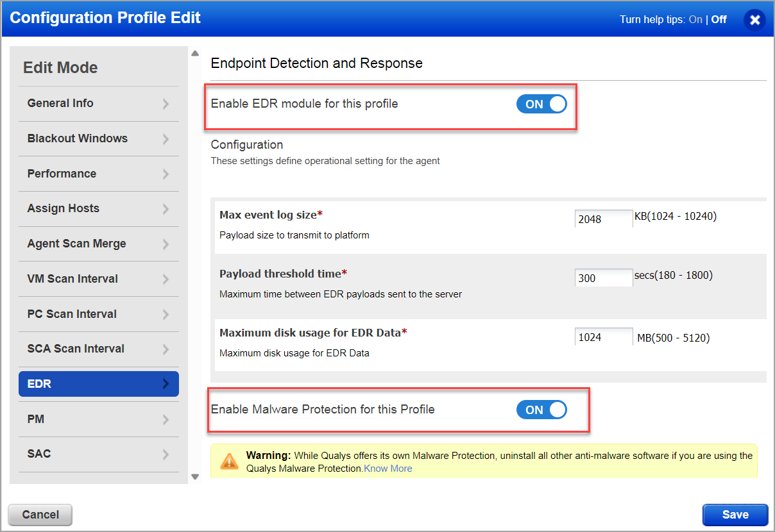The width and height of the screenshot is (775, 532).
Task: Click the Max event log size field
Action: pyautogui.click(x=604, y=219)
